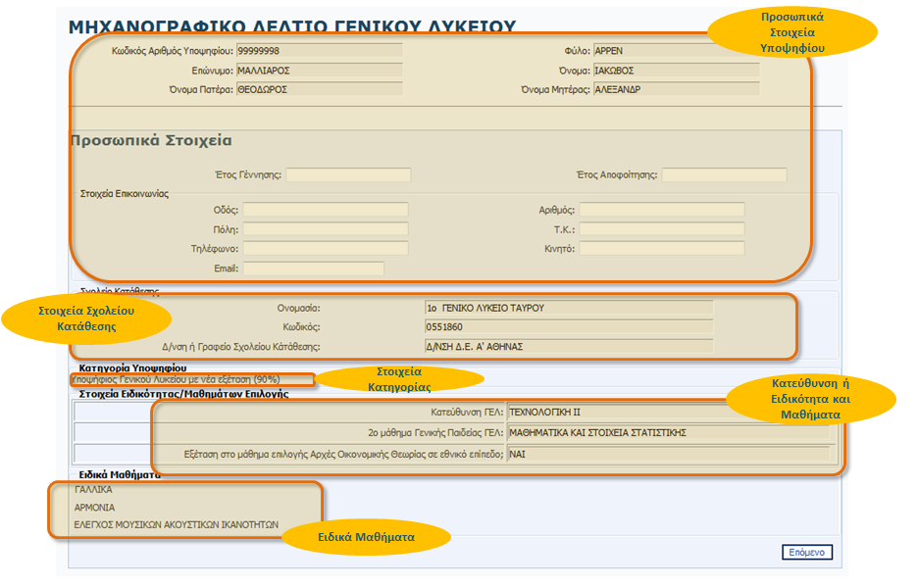
Task: Select the Επώνυμο field containing ΜΑΛΛΙΑΡΟΣ
Action: tap(319, 71)
